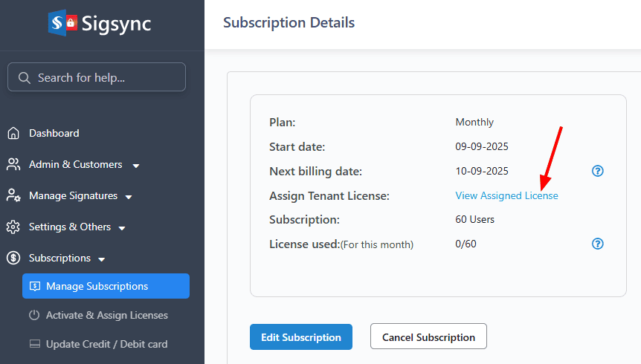
Task: Click the Subscriptions dollar icon
Action: click(13, 259)
